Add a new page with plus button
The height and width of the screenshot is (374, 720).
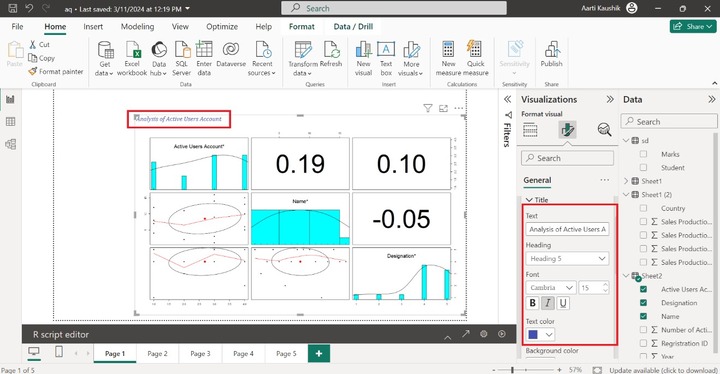coord(319,354)
